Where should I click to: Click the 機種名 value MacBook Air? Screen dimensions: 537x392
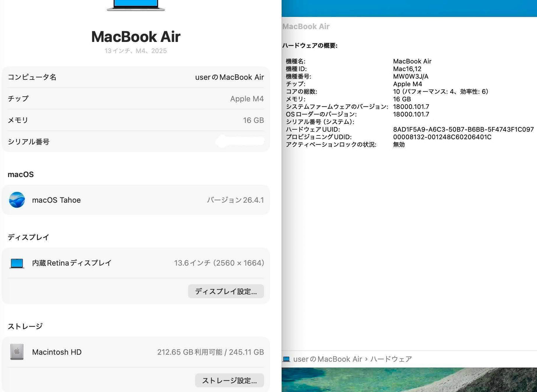(x=412, y=61)
